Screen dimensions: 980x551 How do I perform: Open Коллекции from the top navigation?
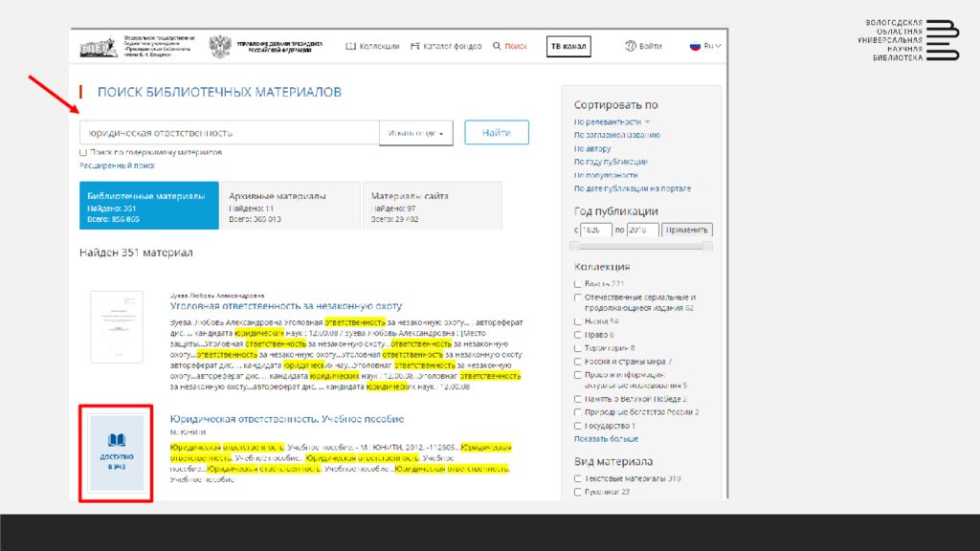click(x=372, y=46)
